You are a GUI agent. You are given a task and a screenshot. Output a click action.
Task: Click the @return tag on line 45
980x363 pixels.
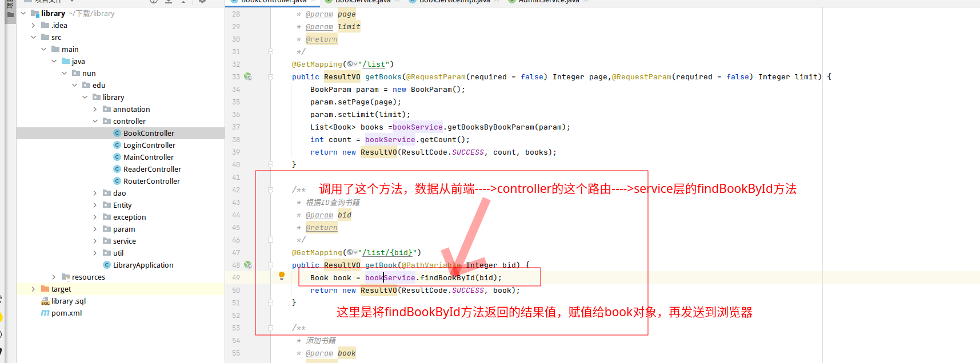pos(321,227)
